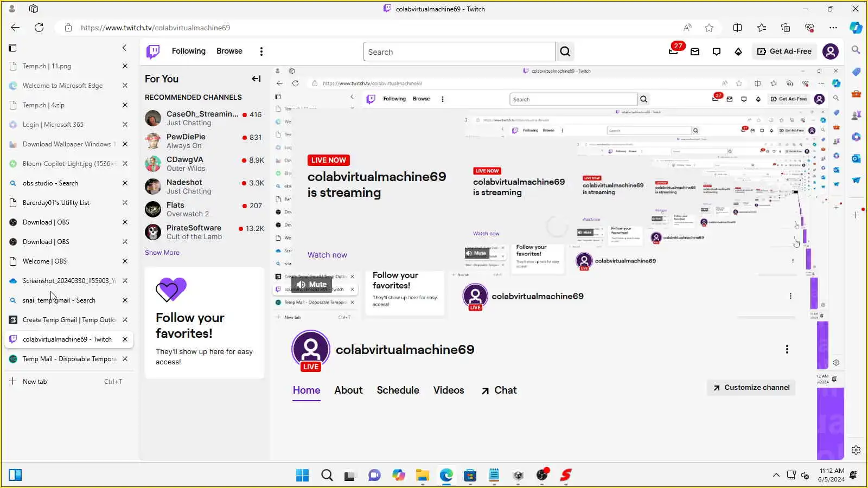View site information lock icon
This screenshot has height=488, width=868.
(x=68, y=28)
